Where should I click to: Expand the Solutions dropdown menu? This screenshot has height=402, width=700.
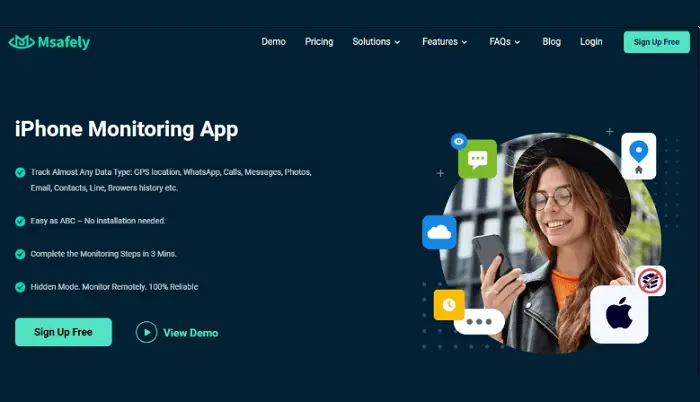click(x=376, y=42)
